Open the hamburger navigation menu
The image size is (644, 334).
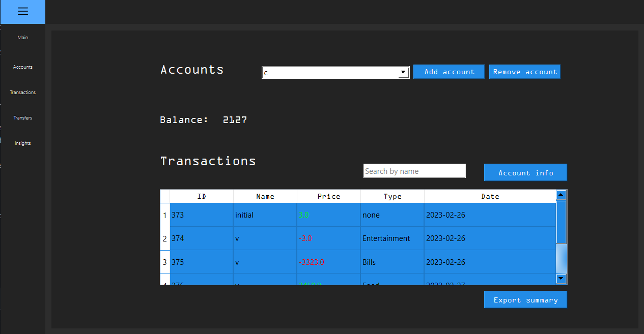pos(22,12)
